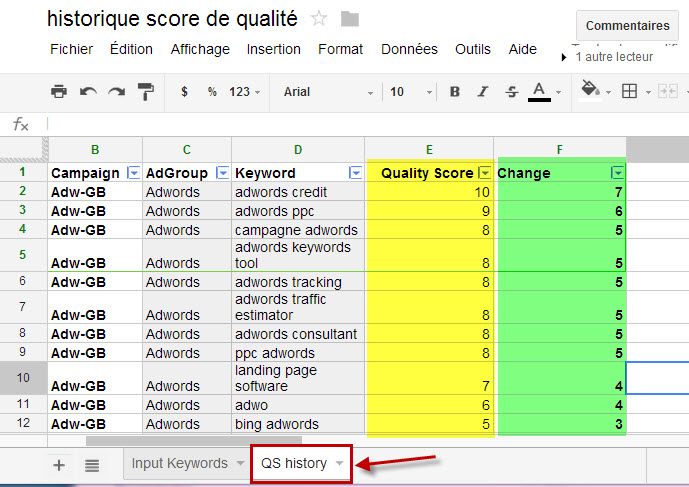Image resolution: width=689 pixels, height=487 pixels.
Task: Click the Print icon
Action: 59,91
